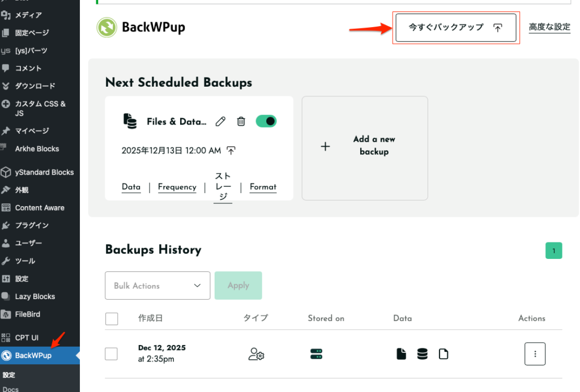This screenshot has width=580, height=392.
Task: Click the green backup count badge
Action: coord(553,250)
